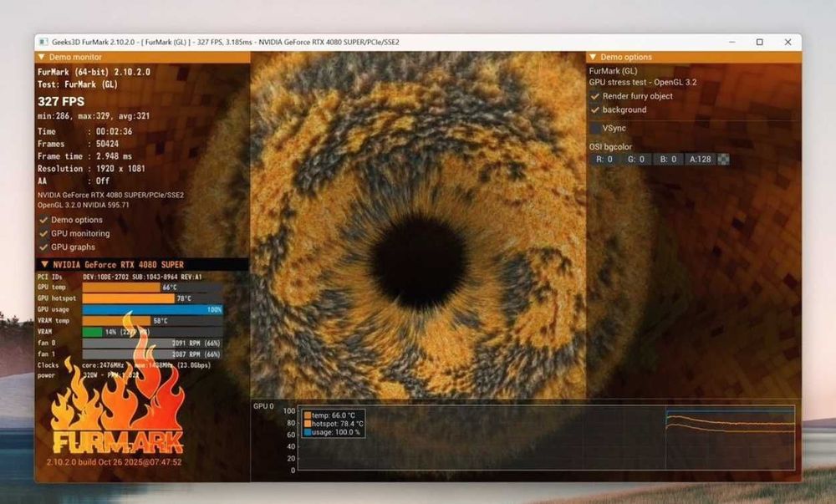Viewport: 836px width, 504px height.
Task: Click the GPU usage 100% bar
Action: click(152, 309)
